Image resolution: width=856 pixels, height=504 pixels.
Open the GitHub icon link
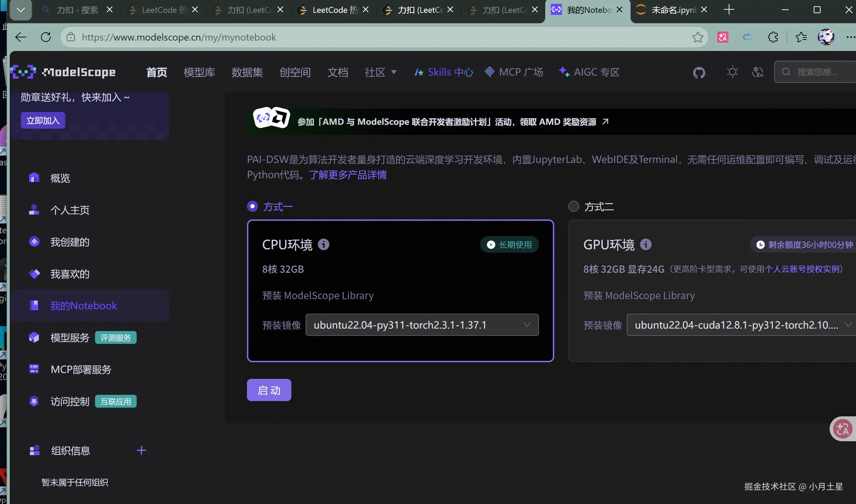coord(699,72)
